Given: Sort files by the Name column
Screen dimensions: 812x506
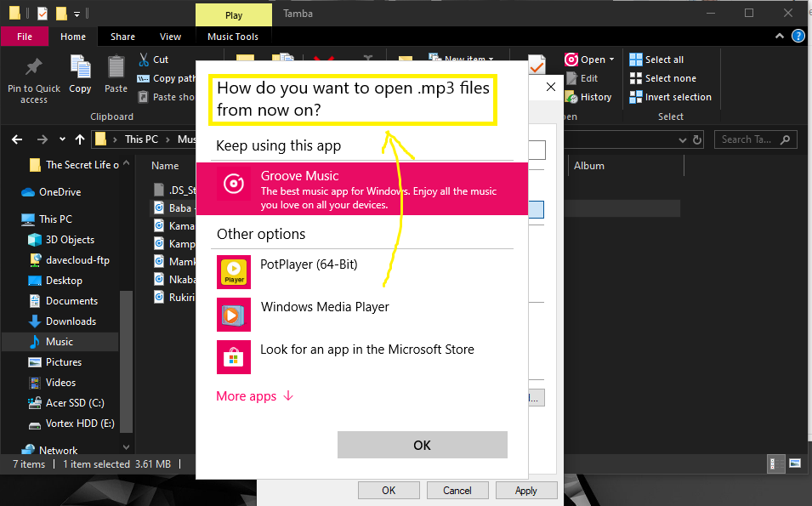Looking at the screenshot, I should [165, 166].
